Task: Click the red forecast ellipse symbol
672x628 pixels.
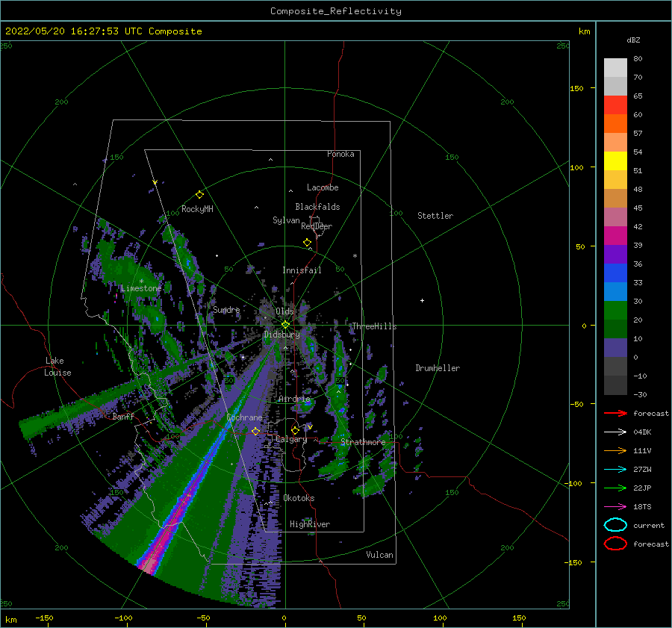Action: 615,544
